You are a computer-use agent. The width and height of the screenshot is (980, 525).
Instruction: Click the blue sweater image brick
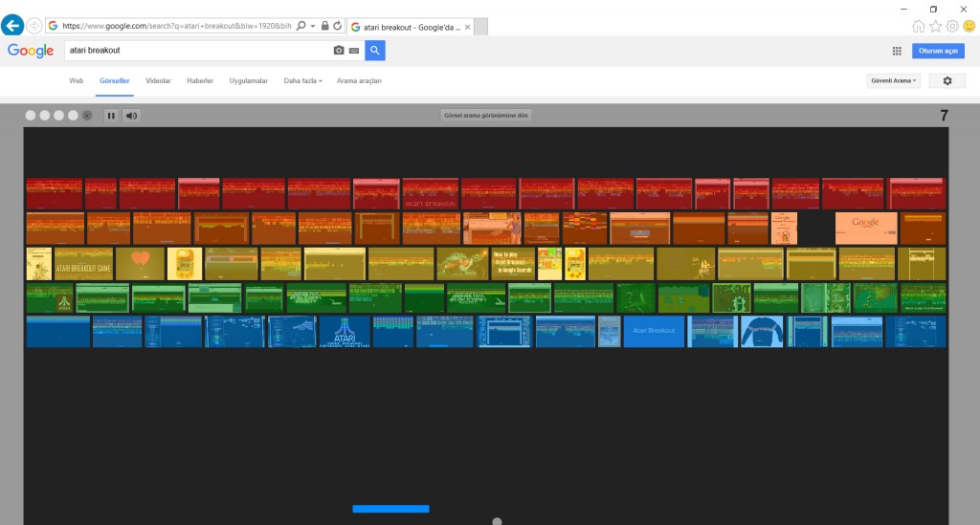762,332
